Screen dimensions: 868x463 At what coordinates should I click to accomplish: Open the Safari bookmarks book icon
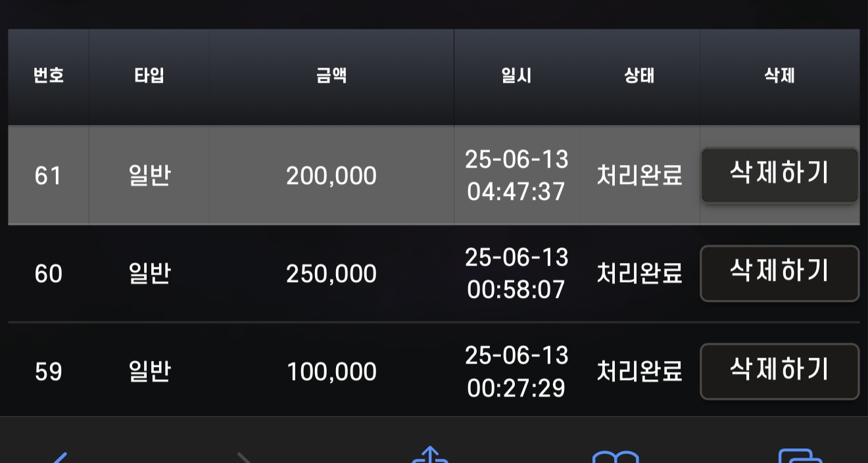point(615,456)
